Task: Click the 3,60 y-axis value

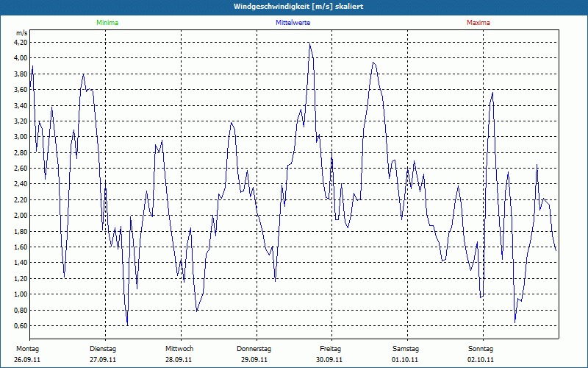Action: click(21, 89)
